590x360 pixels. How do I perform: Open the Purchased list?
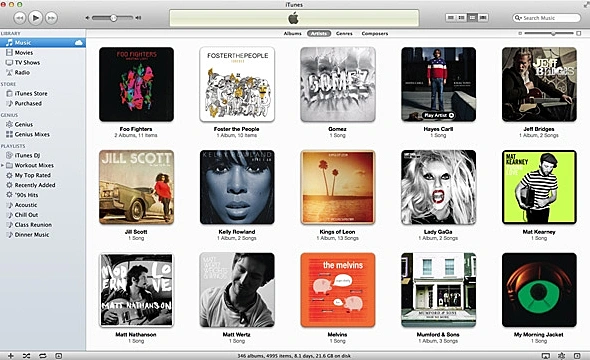[x=28, y=103]
